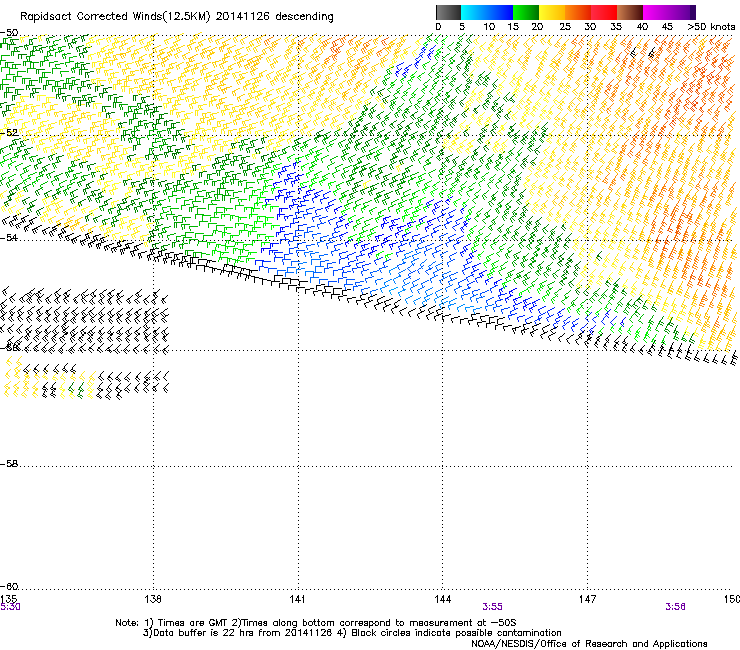This screenshot has height=650, width=740.
Task: Click the orange 25-30 knots legend color
Action: (578, 12)
